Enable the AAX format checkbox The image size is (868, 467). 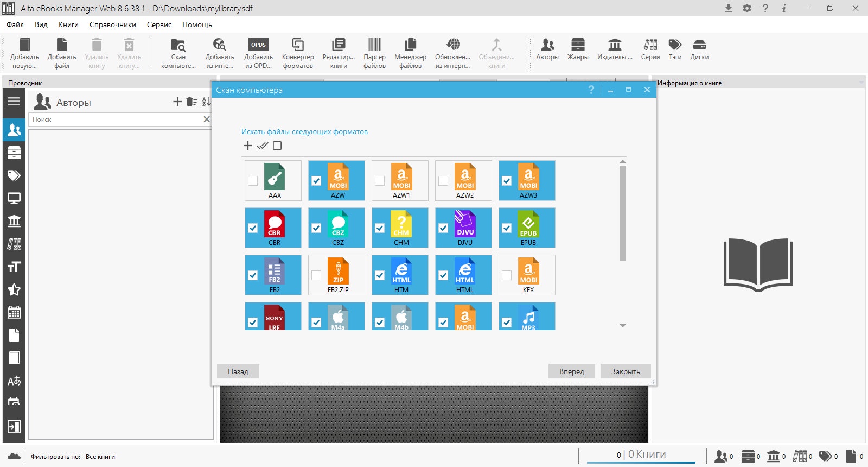pos(253,181)
